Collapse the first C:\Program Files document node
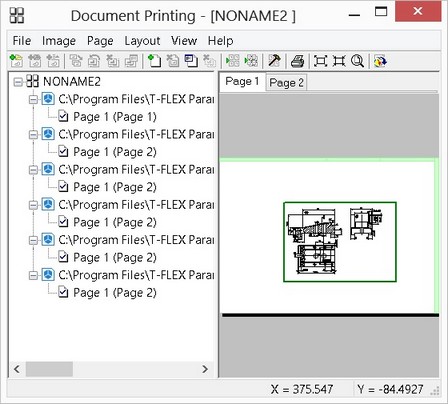Screen dimensions: 448x404 [x=33, y=99]
